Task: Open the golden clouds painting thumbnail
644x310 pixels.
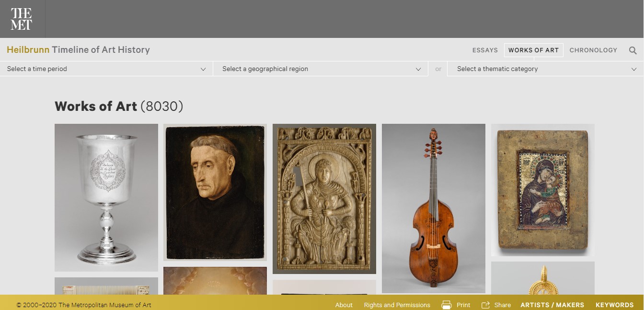Action: click(215, 281)
